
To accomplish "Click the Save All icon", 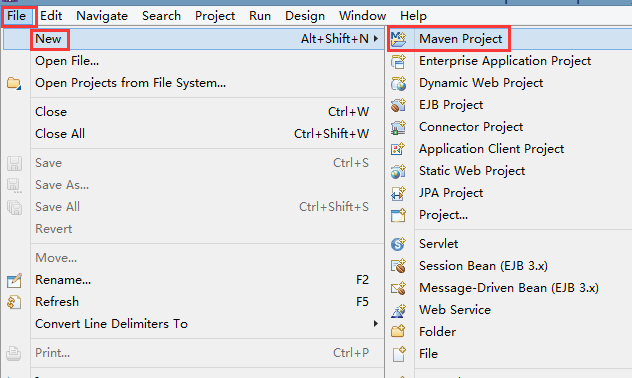I will (14, 207).
